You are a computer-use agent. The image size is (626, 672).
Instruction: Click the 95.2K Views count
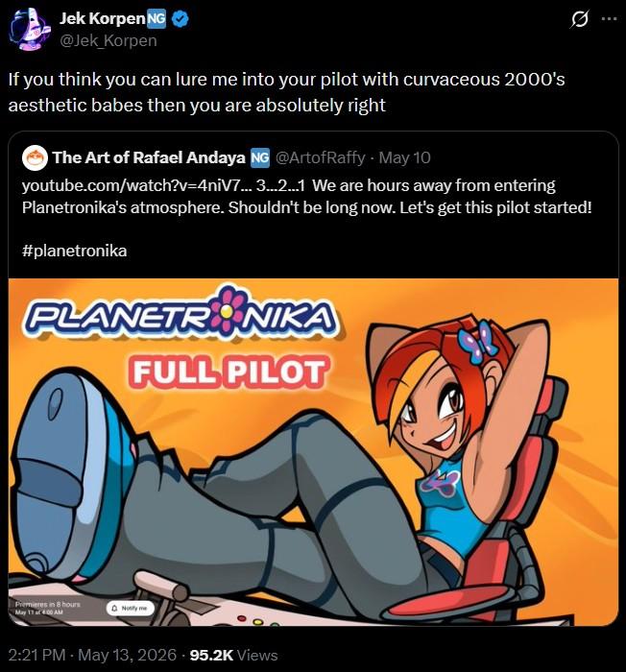[x=233, y=655]
